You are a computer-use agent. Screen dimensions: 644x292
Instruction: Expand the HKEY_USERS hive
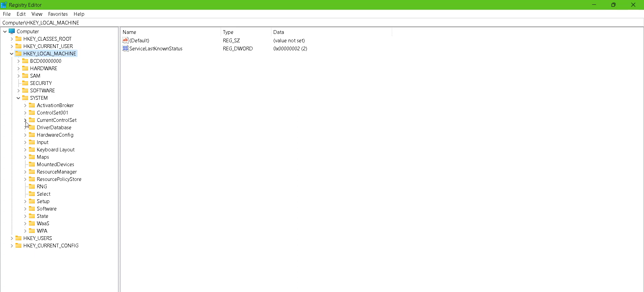[12, 238]
